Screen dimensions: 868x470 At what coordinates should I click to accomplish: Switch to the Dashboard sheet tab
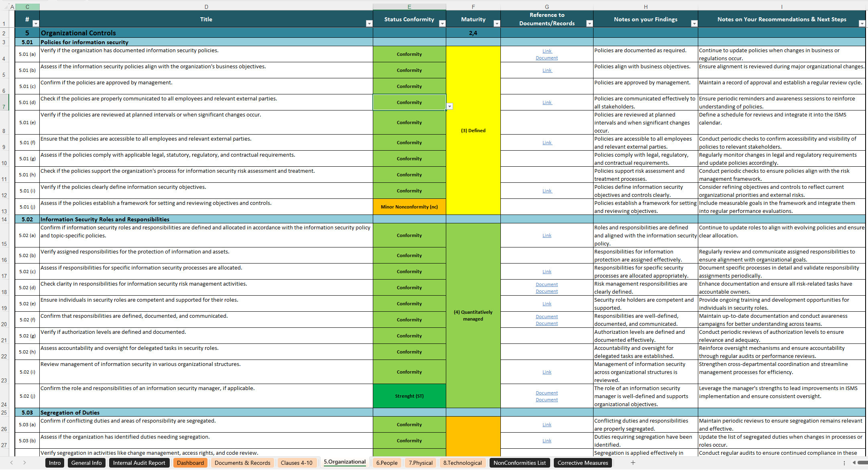point(190,463)
